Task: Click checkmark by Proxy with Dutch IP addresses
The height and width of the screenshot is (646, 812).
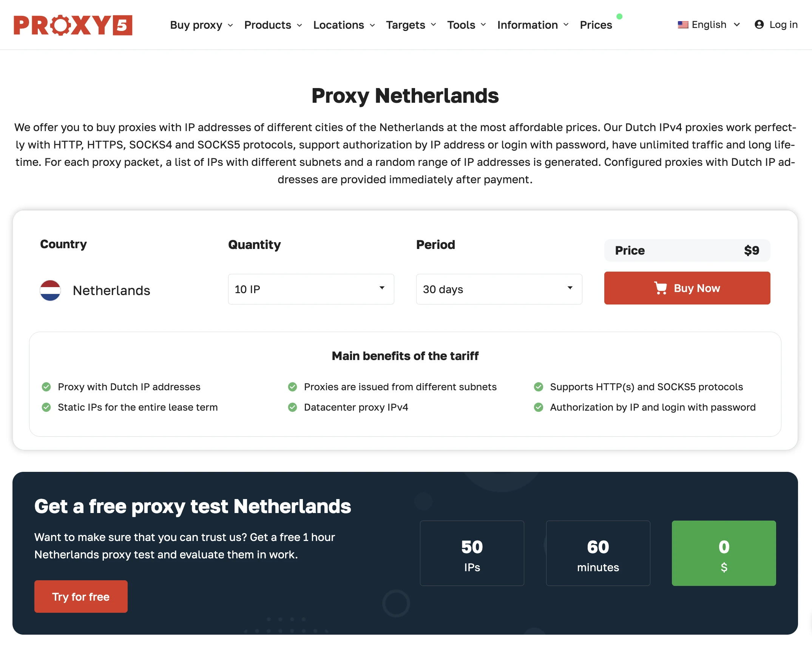Action: [46, 387]
